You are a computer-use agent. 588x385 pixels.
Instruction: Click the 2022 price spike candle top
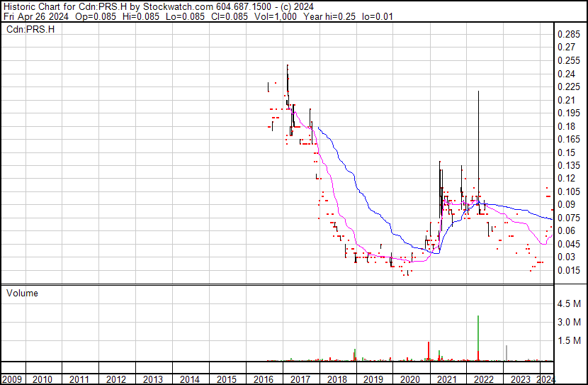[478, 91]
